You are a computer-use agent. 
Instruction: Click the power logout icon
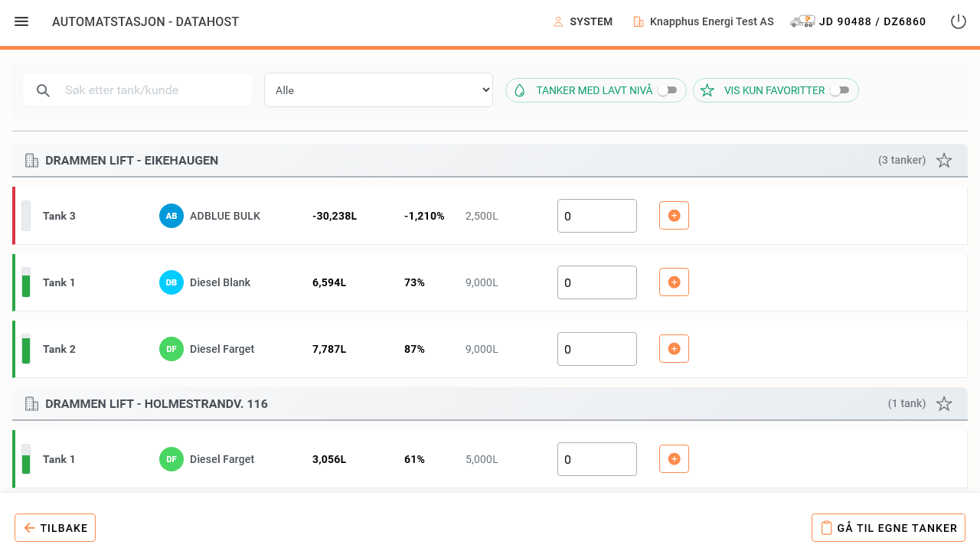click(x=959, y=21)
